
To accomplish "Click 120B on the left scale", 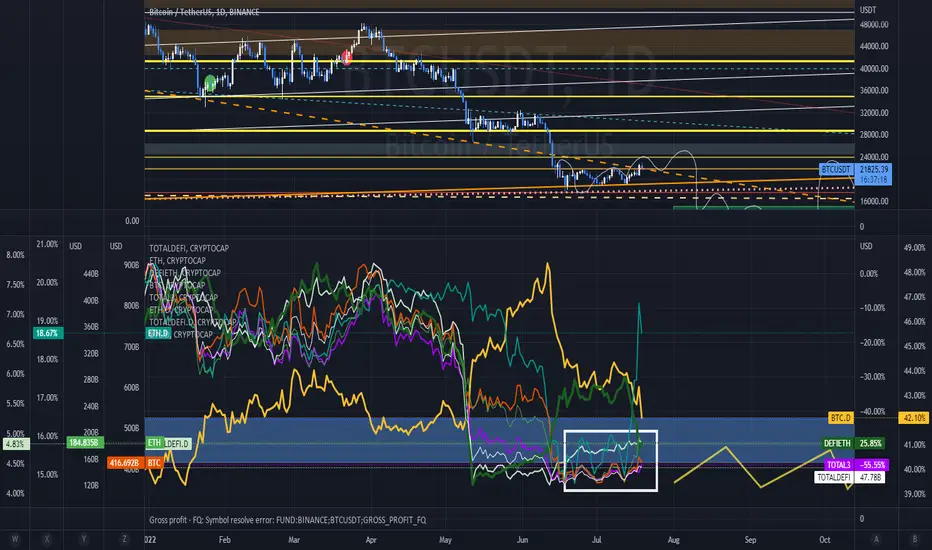I will point(91,486).
